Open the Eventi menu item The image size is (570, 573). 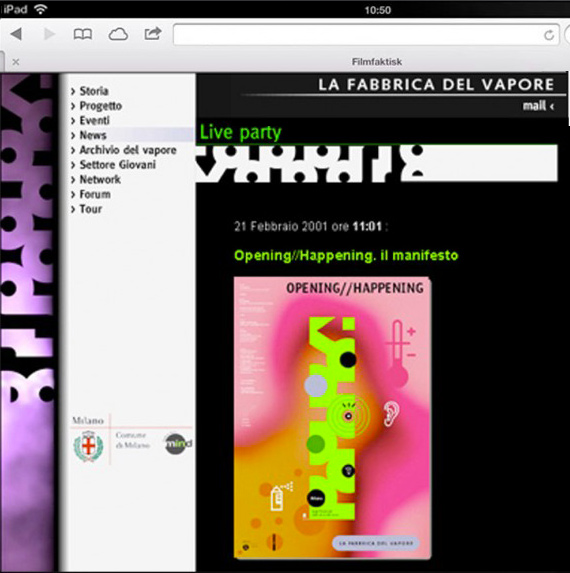click(95, 120)
